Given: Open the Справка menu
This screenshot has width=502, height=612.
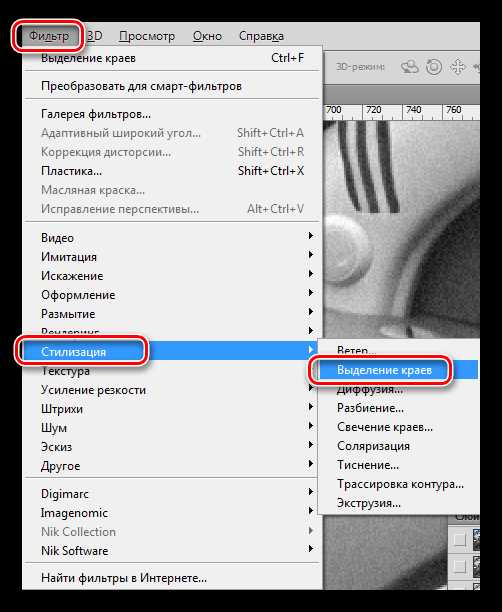Looking at the screenshot, I should click(261, 36).
